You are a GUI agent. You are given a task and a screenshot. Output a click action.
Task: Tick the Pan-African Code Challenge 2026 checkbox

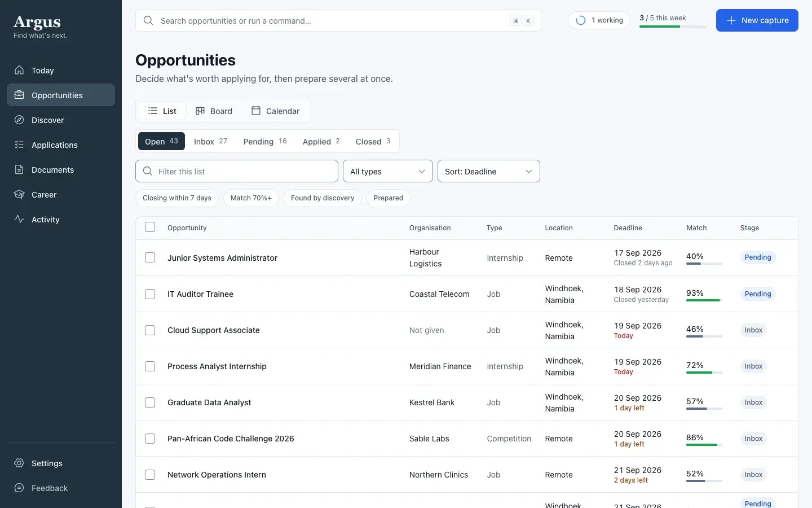[150, 438]
